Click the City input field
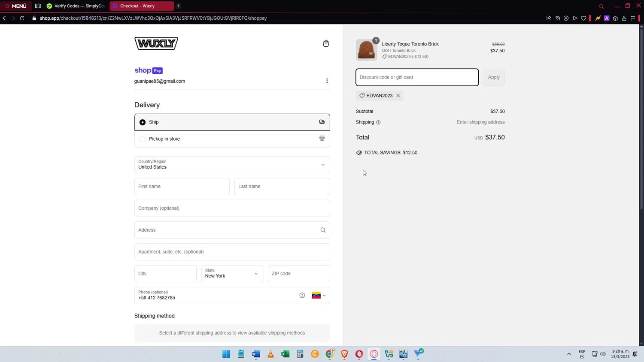 (x=165, y=274)
